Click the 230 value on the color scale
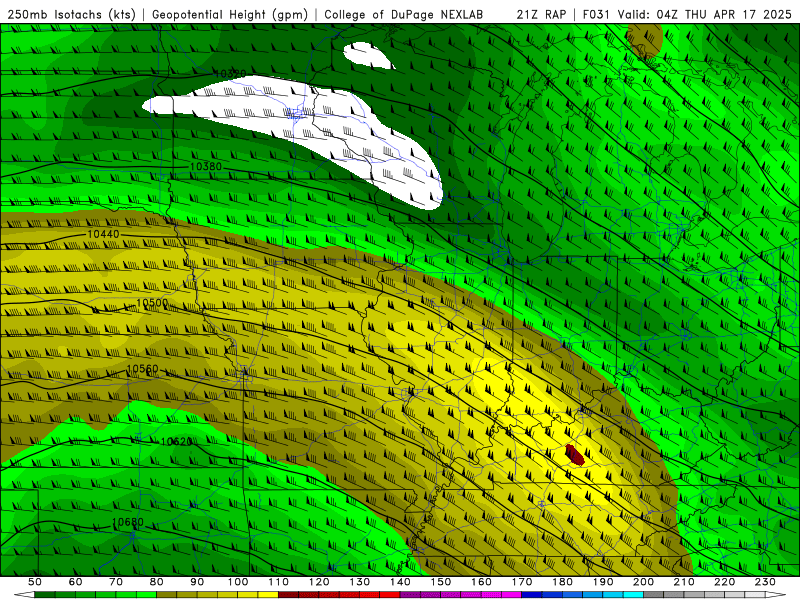The height and width of the screenshot is (600, 800). [765, 582]
